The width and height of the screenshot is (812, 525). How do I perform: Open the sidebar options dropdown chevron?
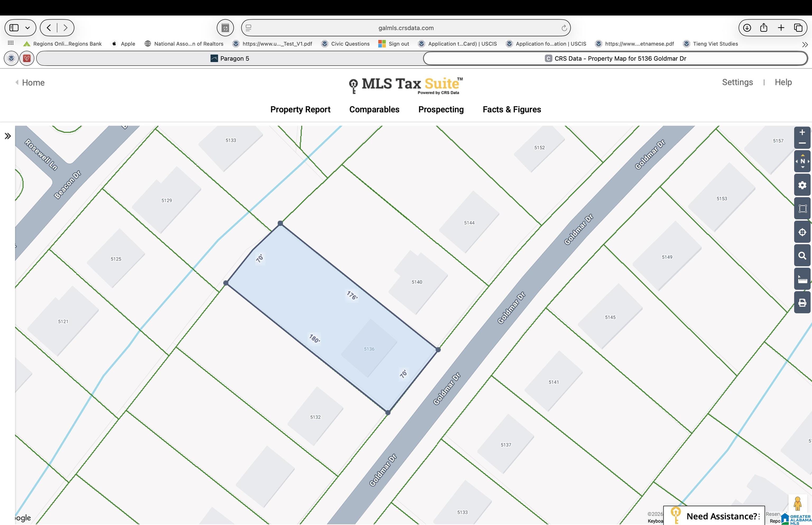point(27,28)
